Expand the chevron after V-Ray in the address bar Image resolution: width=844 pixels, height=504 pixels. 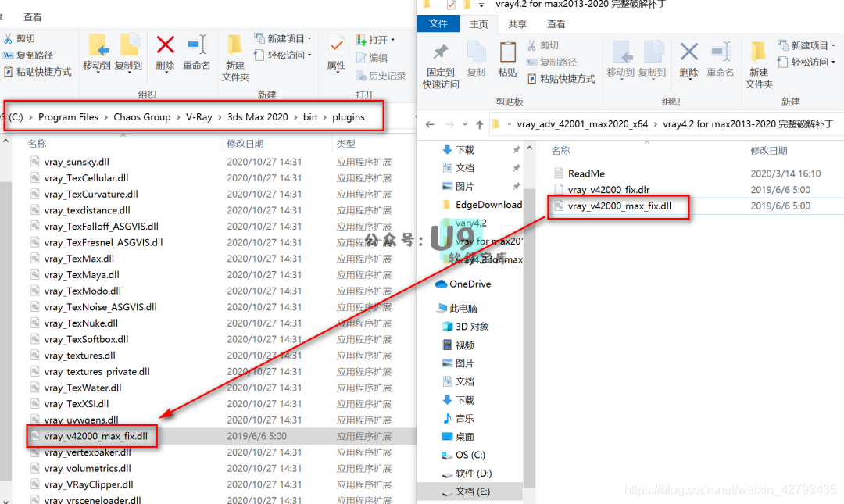point(220,117)
